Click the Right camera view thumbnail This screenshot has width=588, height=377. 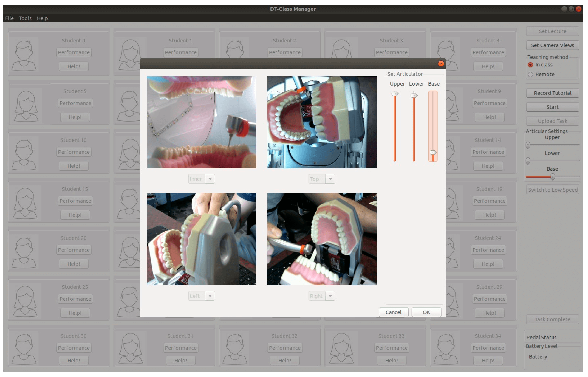(x=322, y=239)
